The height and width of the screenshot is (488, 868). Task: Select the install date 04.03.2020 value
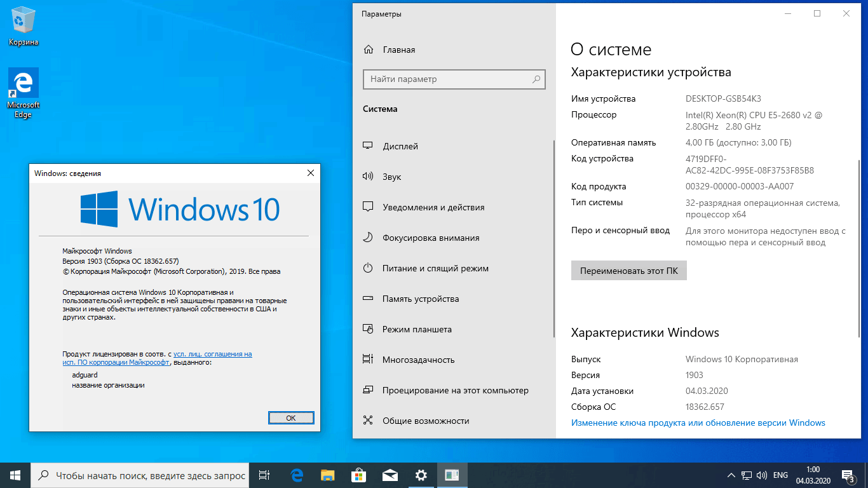[x=707, y=391]
